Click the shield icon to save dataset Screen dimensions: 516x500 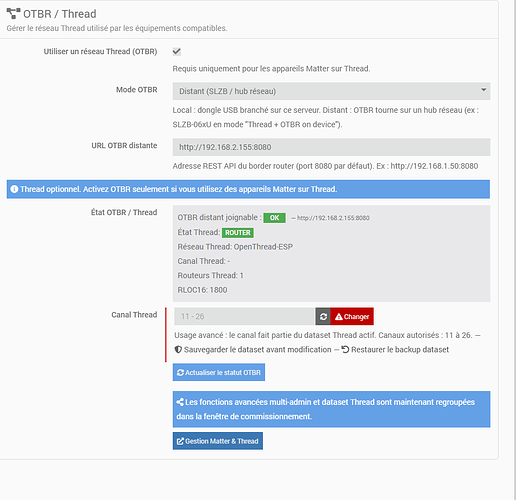(x=178, y=349)
